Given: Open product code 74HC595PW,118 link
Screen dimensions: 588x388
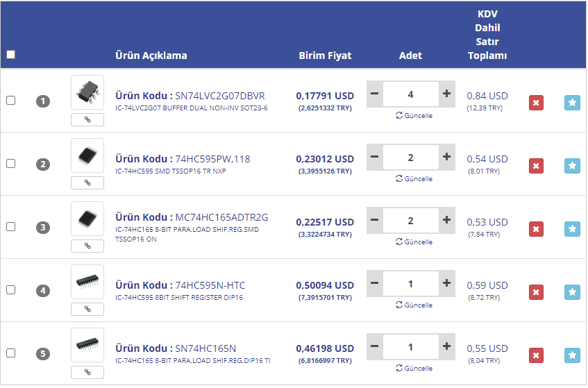Looking at the screenshot, I should pyautogui.click(x=212, y=159).
